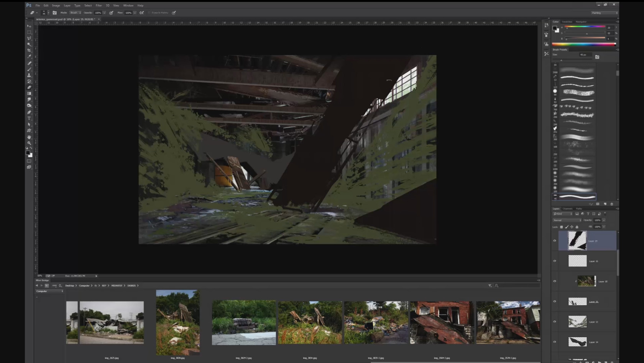Screen dimensions: 644x363
Task: Activate the Horizontal Type tool
Action: 29,118
